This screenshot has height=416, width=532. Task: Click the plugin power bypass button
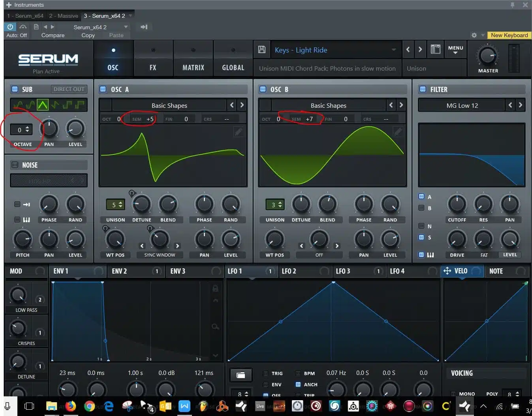click(x=10, y=27)
